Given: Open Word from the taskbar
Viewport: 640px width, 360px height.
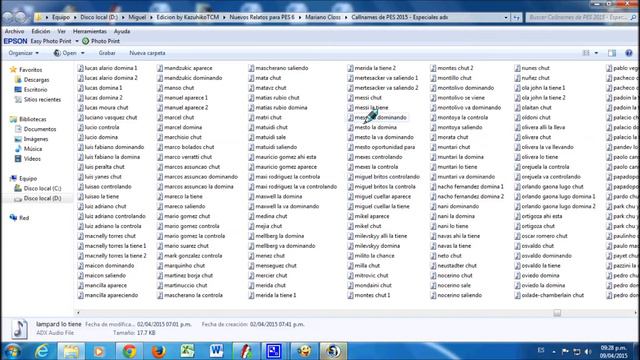Looking at the screenshot, I should (216, 351).
